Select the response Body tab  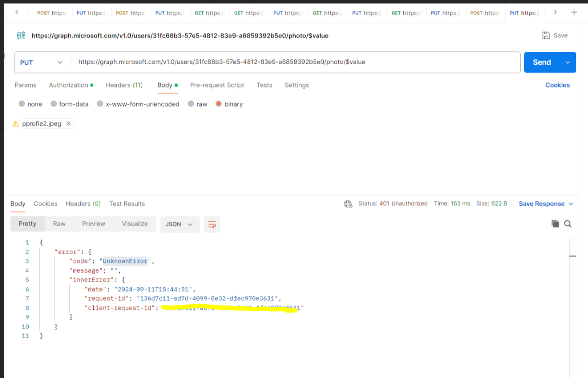tap(18, 204)
